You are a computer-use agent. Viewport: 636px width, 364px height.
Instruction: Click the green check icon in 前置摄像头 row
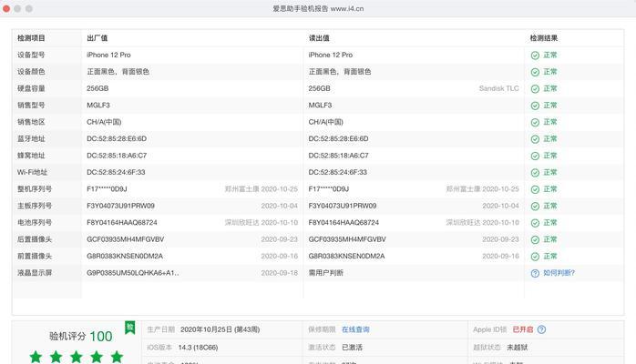535,257
